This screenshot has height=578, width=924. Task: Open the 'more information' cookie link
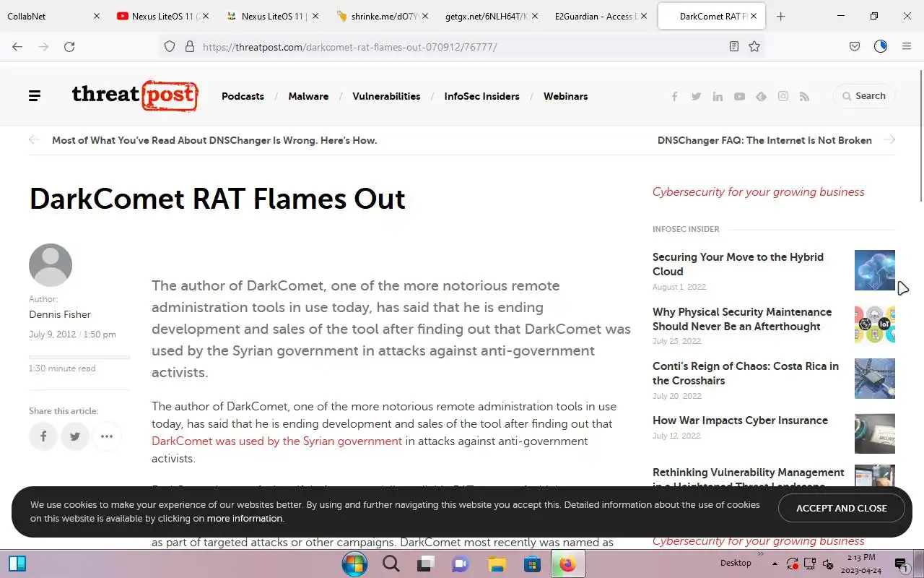tap(245, 519)
